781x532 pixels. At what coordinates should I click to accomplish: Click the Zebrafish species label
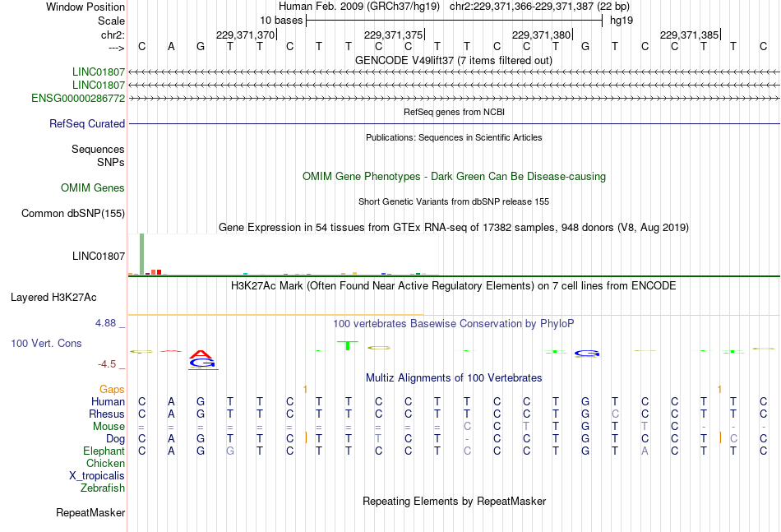(103, 488)
